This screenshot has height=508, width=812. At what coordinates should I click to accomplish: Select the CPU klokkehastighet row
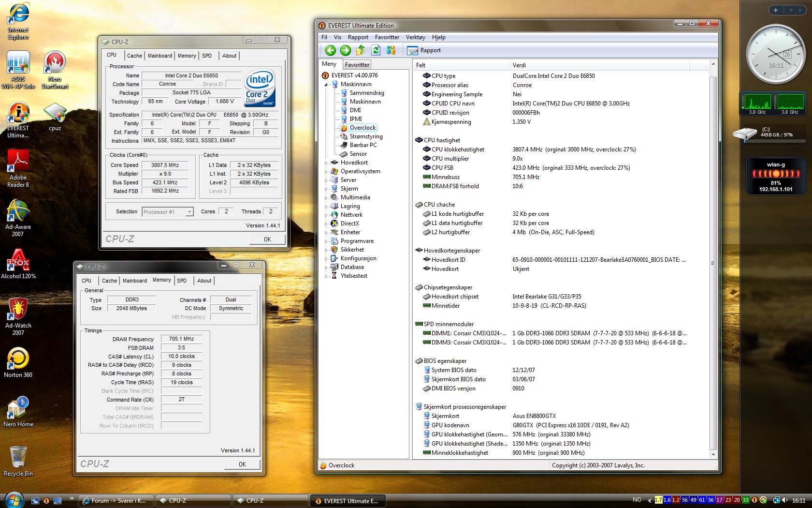[561, 149]
